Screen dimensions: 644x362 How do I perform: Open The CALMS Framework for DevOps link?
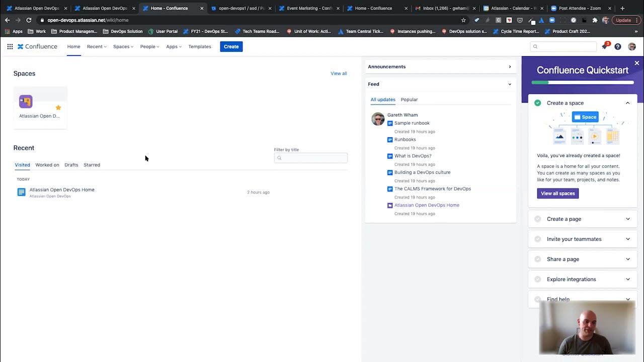pos(433,189)
